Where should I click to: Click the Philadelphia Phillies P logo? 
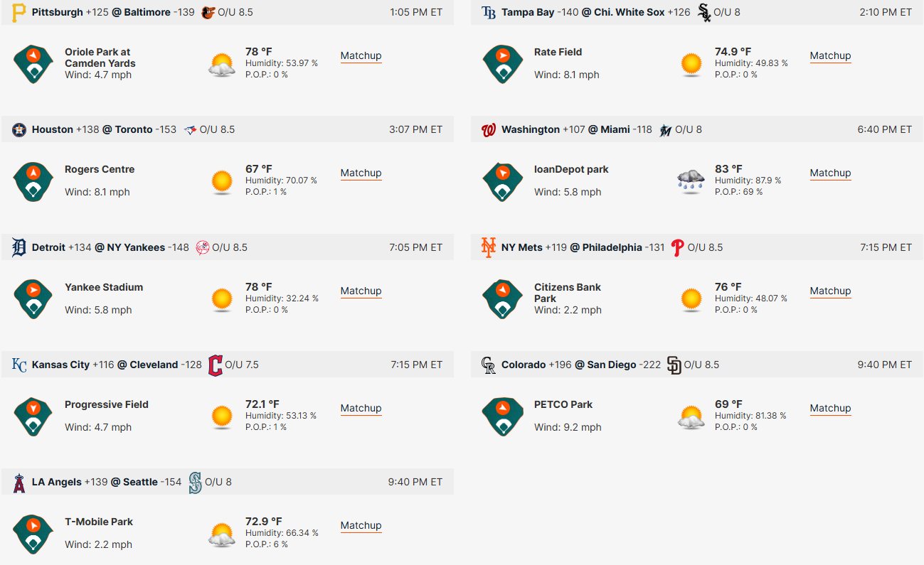pyautogui.click(x=678, y=247)
